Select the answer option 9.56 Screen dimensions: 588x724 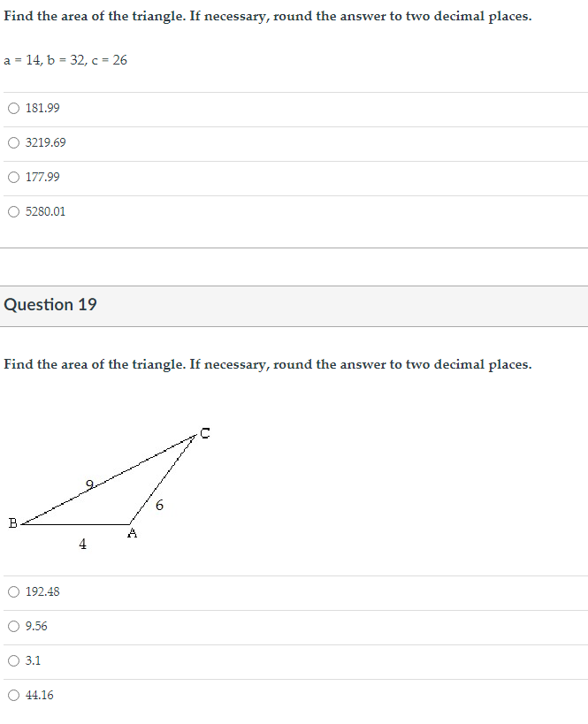tap(13, 626)
